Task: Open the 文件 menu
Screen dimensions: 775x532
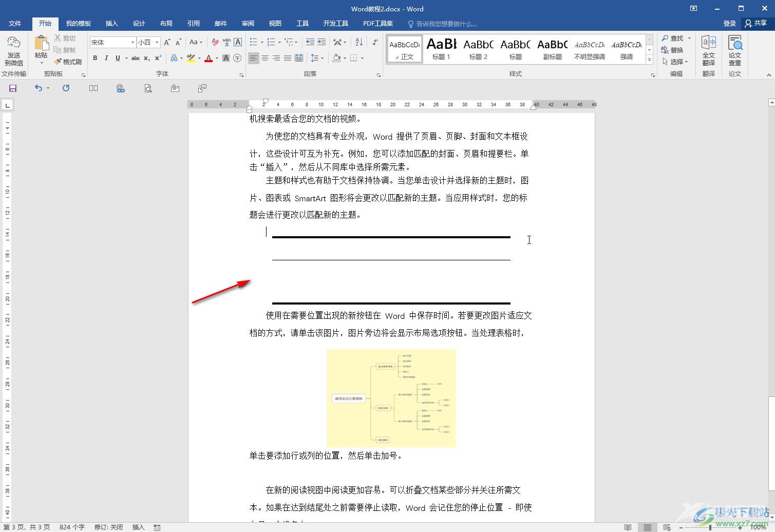Action: 15,23
